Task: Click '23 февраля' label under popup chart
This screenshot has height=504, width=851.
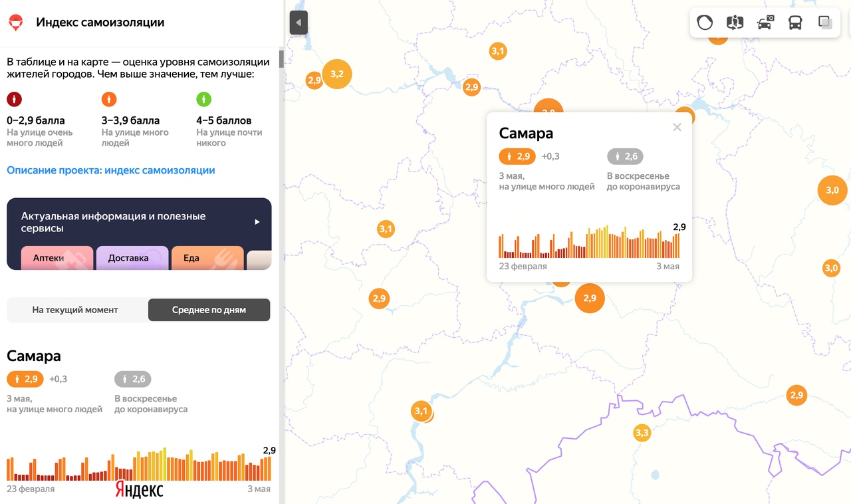Action: pyautogui.click(x=523, y=266)
